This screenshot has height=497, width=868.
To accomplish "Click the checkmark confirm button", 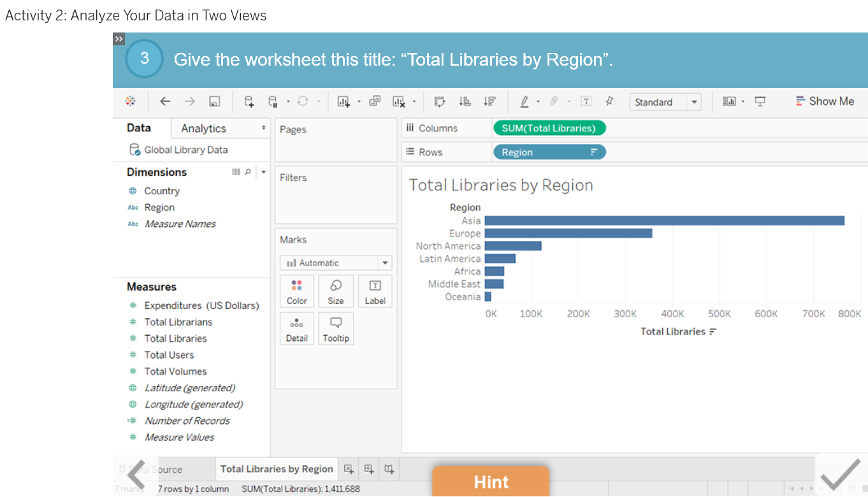I will coord(841,475).
